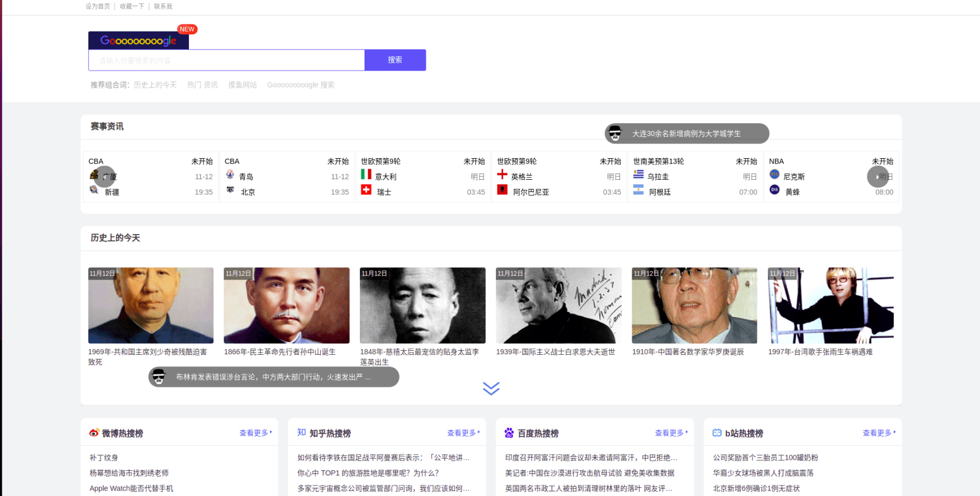
Task: Focus the search input field
Action: (x=226, y=60)
